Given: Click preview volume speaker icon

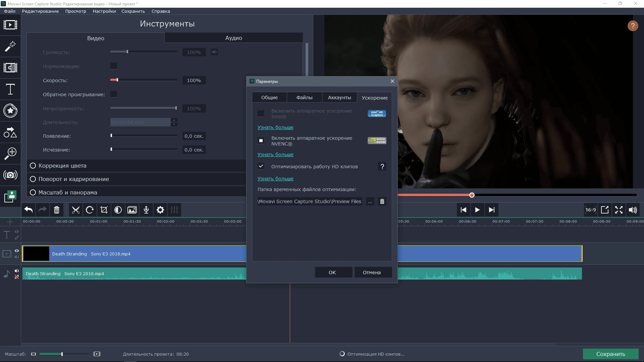Looking at the screenshot, I should 633,210.
